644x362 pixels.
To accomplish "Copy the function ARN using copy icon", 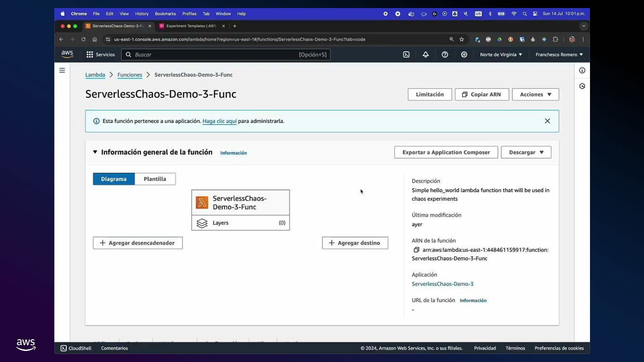I will (416, 250).
